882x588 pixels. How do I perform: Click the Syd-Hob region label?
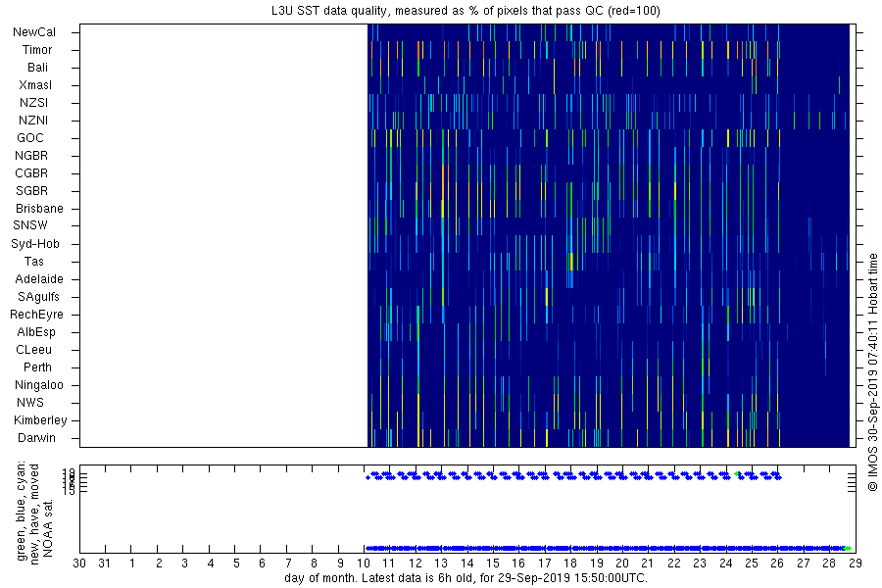pos(35,244)
